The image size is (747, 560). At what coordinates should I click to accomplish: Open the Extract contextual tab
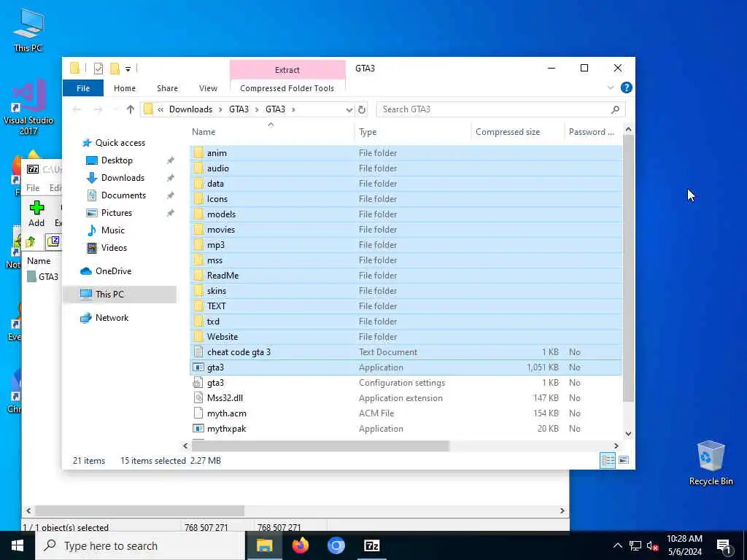coord(287,70)
